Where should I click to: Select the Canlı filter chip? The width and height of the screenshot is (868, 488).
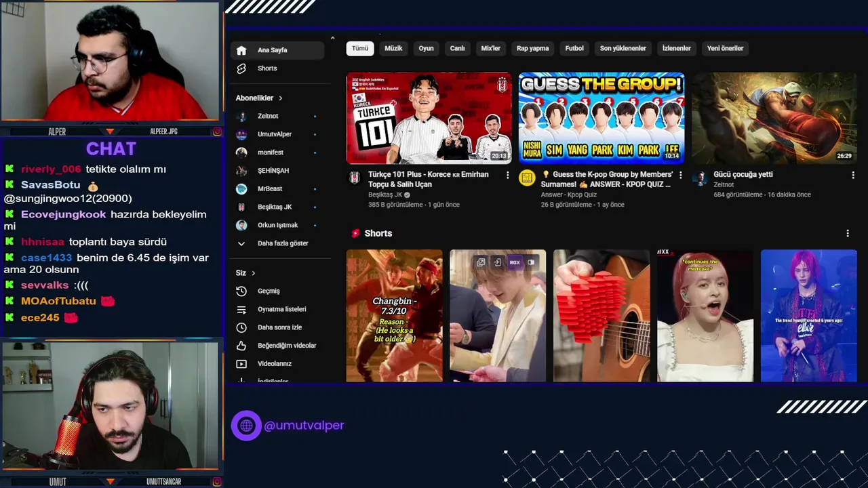click(x=458, y=48)
